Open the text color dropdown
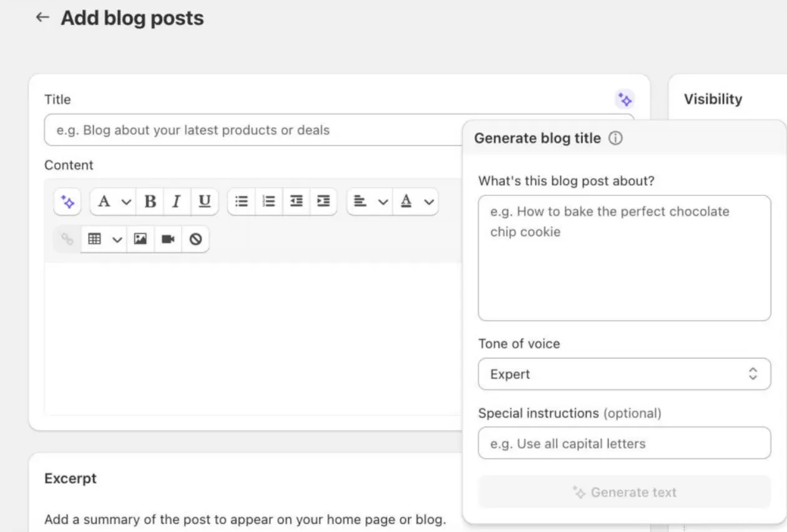 (x=416, y=202)
